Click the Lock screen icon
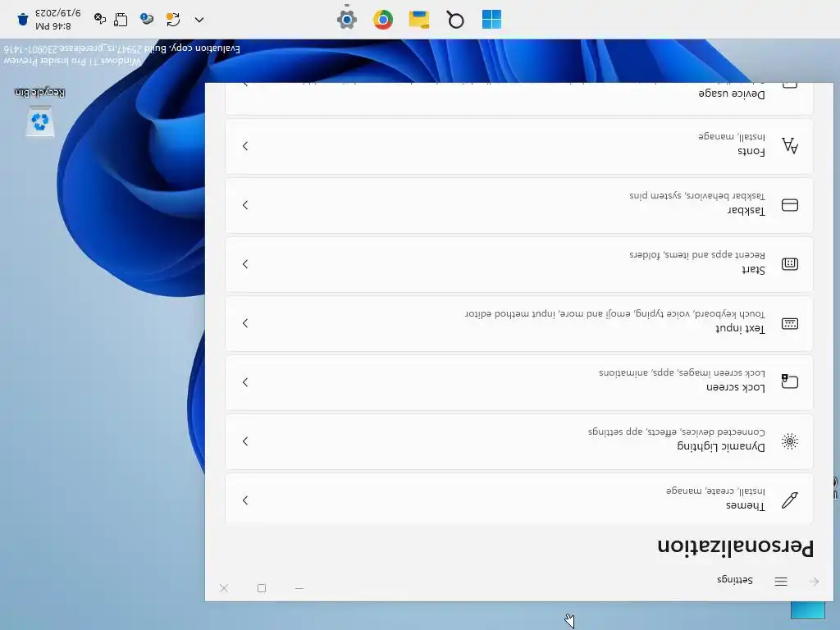840x630 pixels. click(790, 381)
